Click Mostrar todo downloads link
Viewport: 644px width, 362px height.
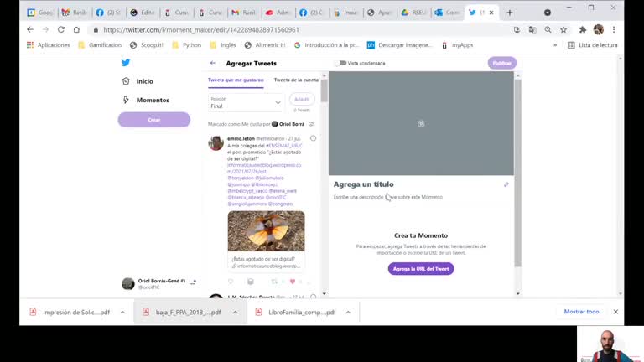point(581,312)
